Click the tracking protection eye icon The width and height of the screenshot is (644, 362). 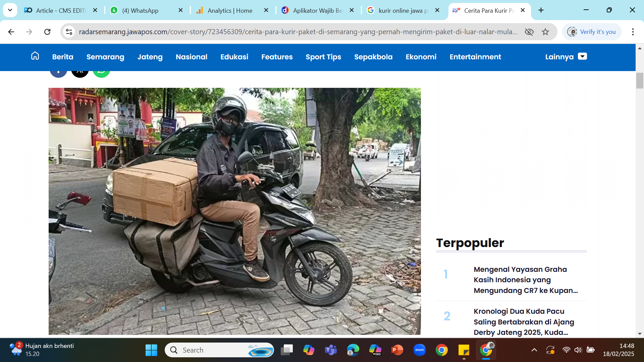pyautogui.click(x=529, y=32)
